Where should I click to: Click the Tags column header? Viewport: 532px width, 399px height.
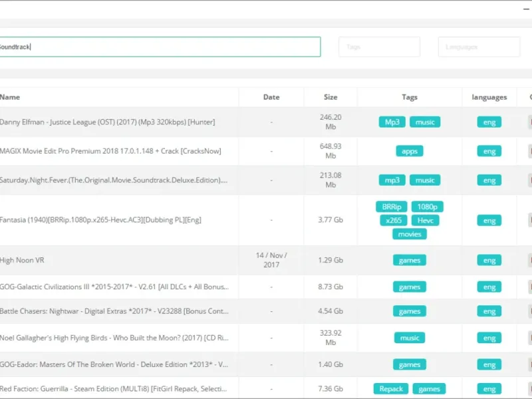pyautogui.click(x=410, y=97)
